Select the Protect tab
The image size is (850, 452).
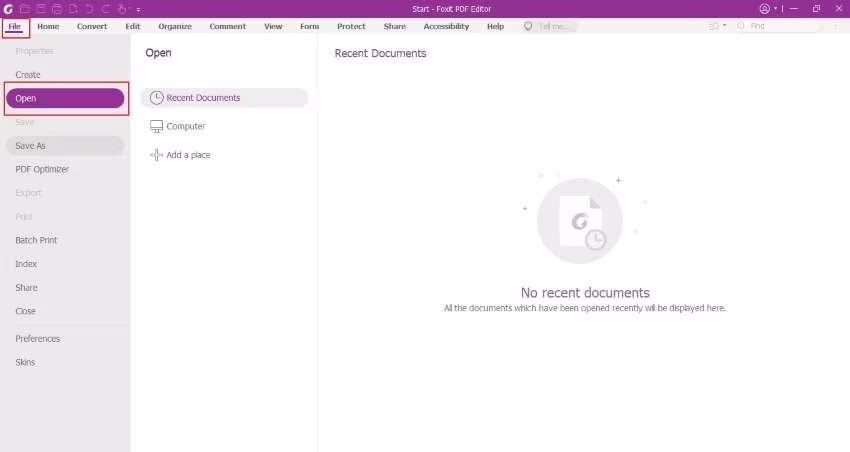click(x=351, y=26)
